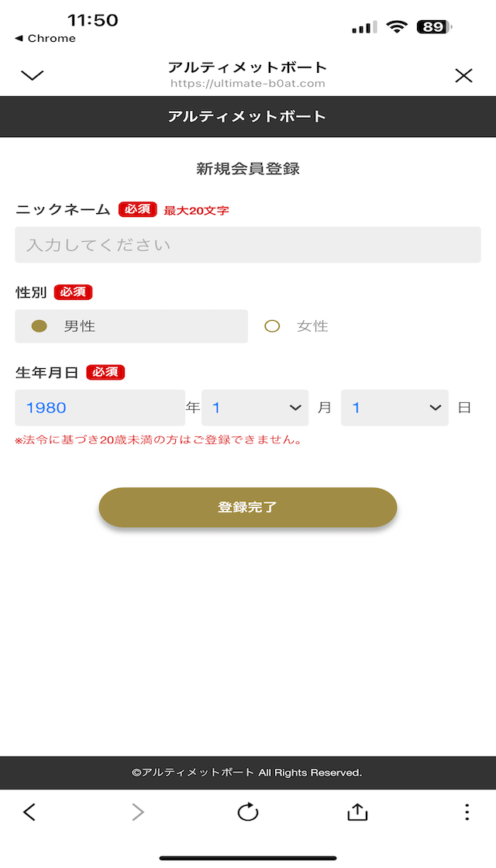Viewport: 496px width, 868px height.
Task: Tap the Wi-Fi status icon
Action: [398, 27]
